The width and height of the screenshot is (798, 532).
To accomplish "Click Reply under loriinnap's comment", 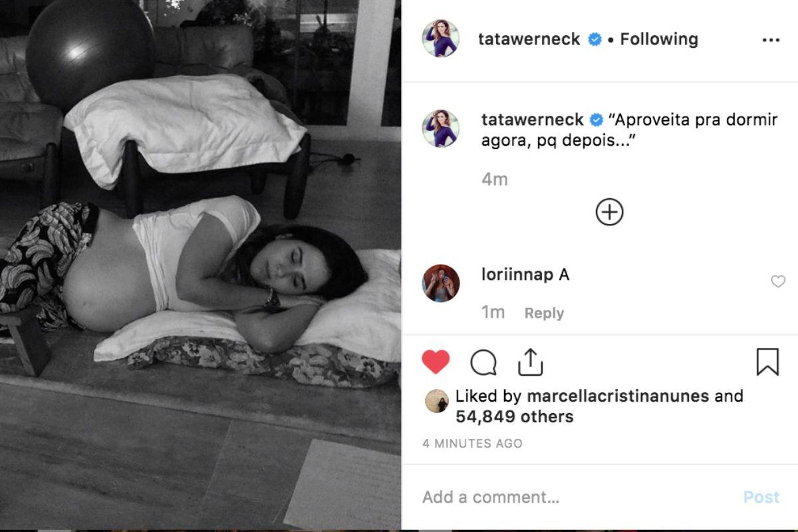I will [x=544, y=313].
